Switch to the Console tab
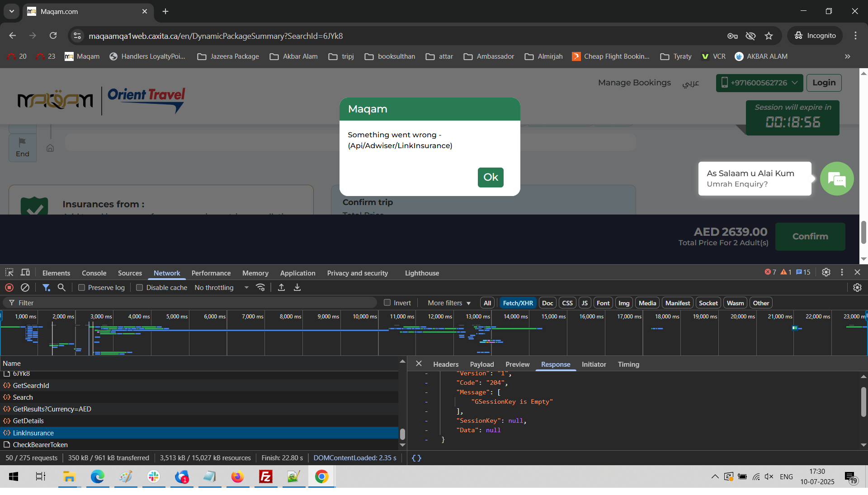 coord(94,273)
